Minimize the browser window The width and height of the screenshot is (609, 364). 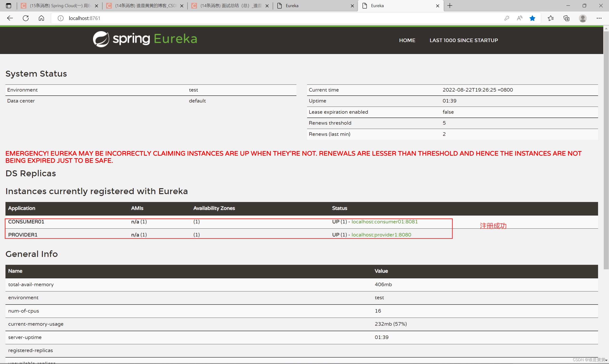tap(568, 6)
